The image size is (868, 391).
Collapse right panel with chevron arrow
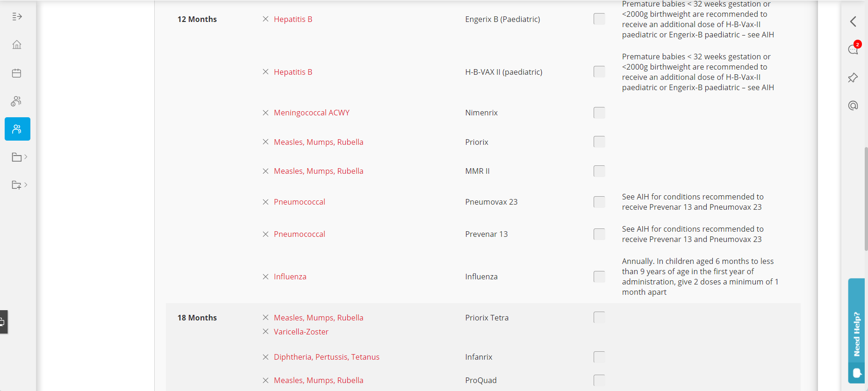click(x=853, y=21)
